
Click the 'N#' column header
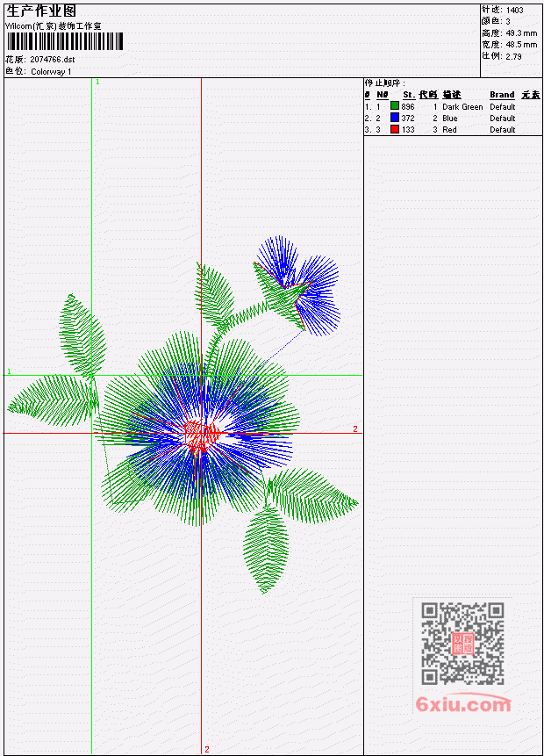(x=382, y=95)
